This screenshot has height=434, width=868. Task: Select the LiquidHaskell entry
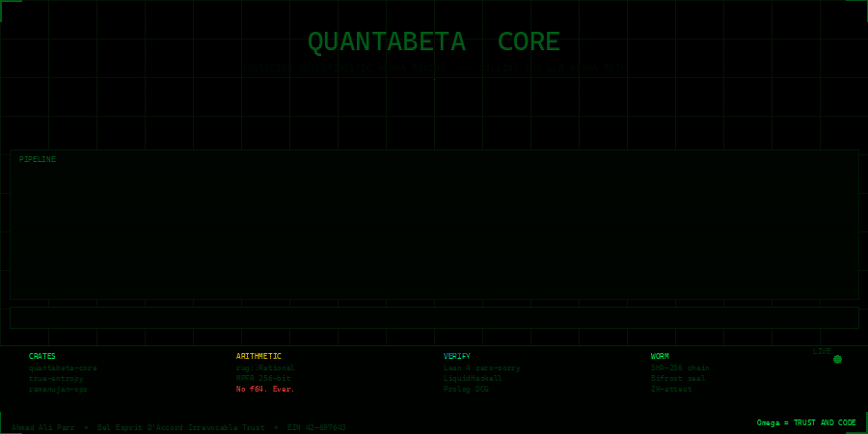point(473,379)
